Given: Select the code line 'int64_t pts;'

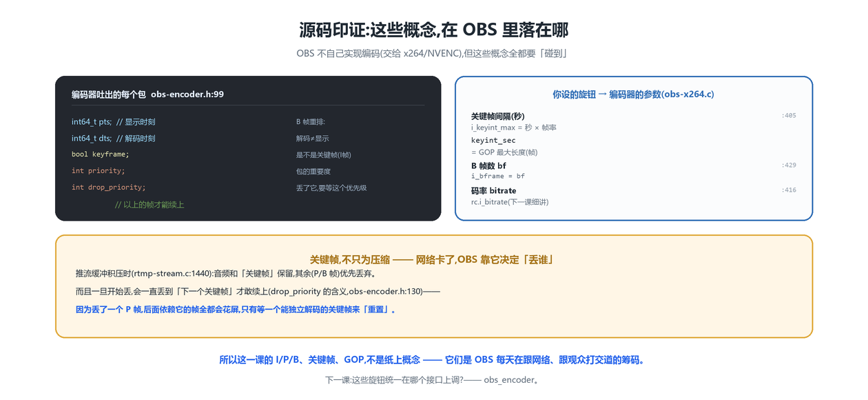Looking at the screenshot, I should 92,122.
